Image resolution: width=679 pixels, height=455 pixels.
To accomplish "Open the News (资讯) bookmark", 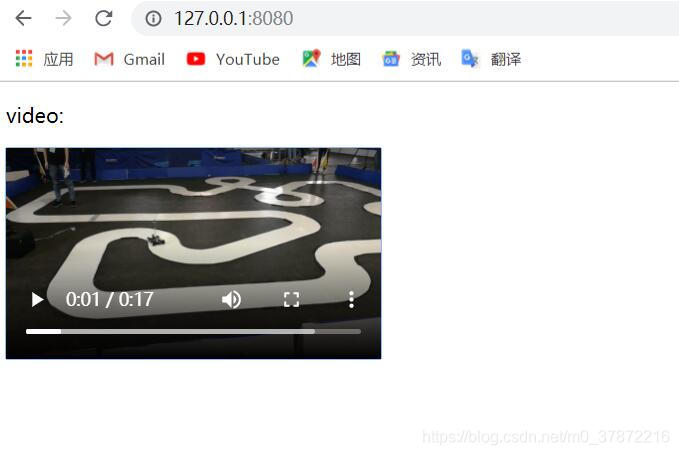I will pyautogui.click(x=411, y=59).
